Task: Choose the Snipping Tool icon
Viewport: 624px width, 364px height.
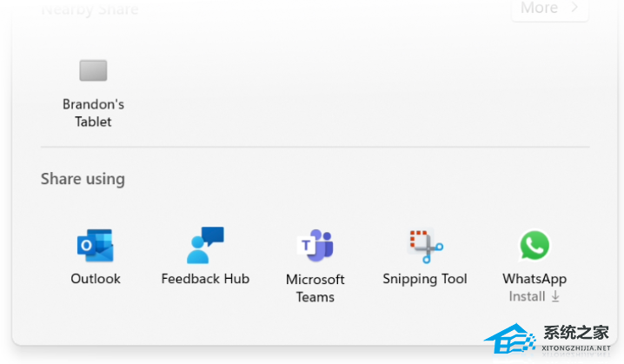Action: 425,246
